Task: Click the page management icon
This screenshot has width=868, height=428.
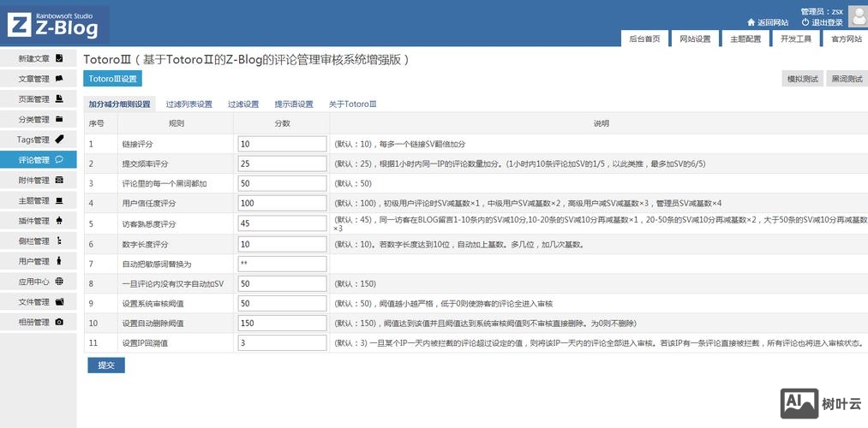Action: [x=59, y=99]
